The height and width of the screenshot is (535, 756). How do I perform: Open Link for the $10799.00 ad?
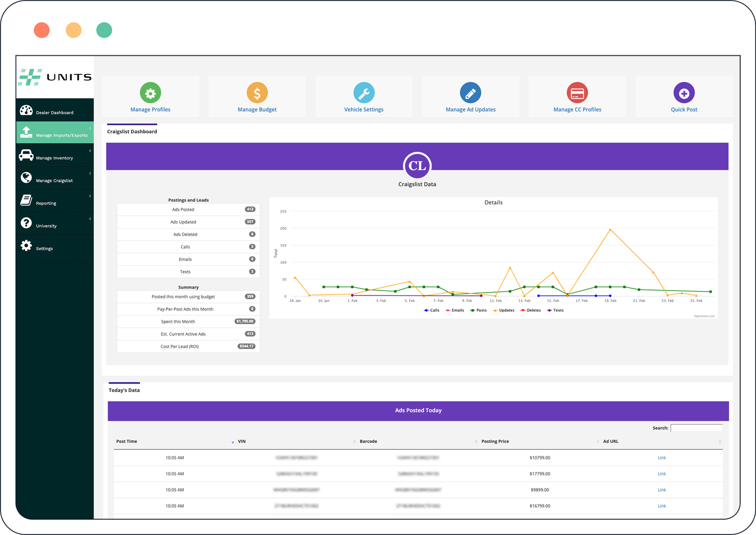(x=662, y=457)
